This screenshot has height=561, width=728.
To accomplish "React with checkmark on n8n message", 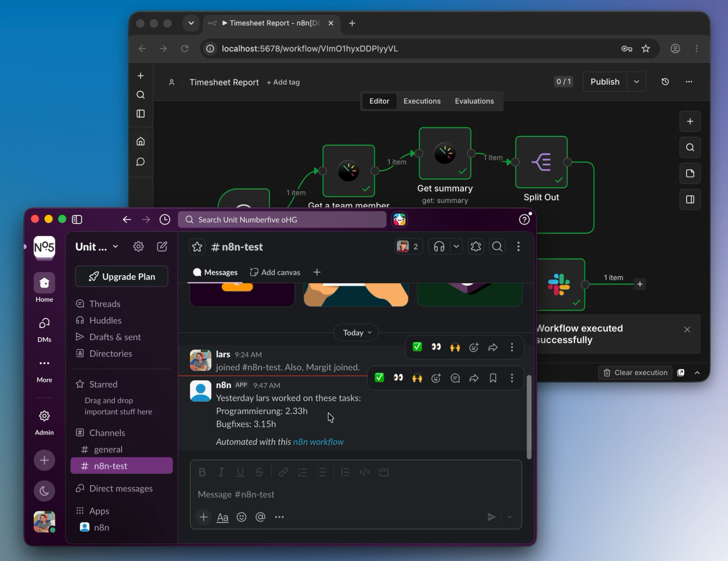I will tap(379, 378).
